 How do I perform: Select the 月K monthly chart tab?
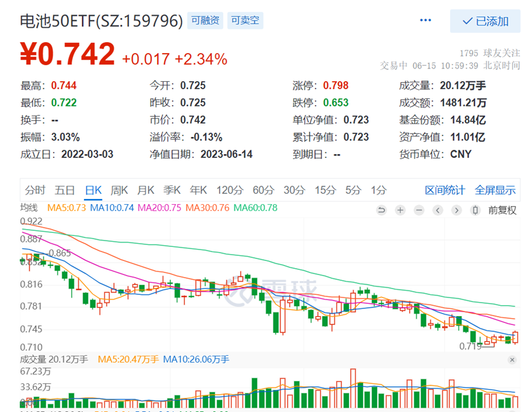[145, 190]
